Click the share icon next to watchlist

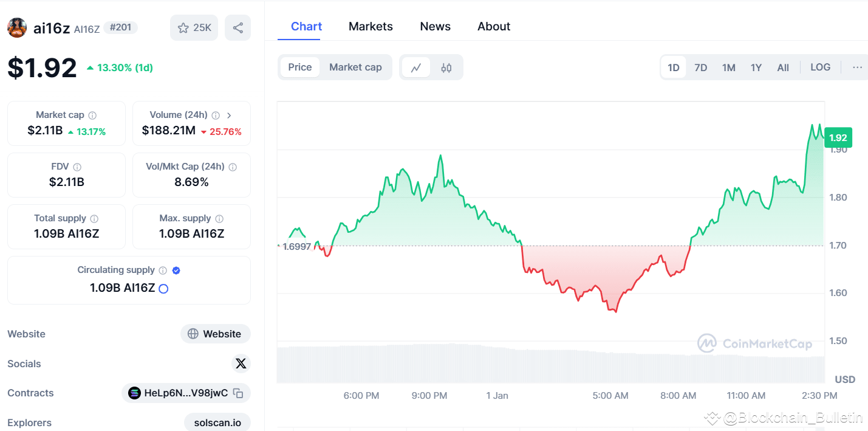pyautogui.click(x=238, y=27)
